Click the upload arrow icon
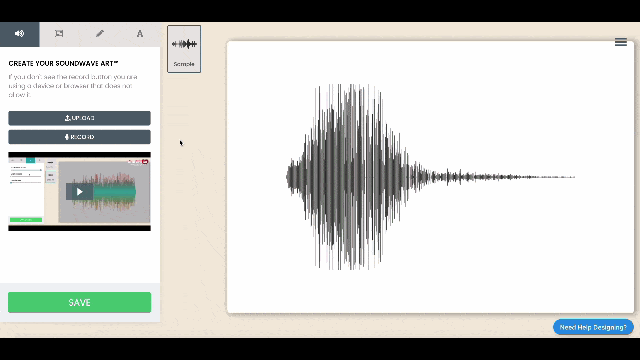This screenshot has width=640, height=360. click(67, 118)
